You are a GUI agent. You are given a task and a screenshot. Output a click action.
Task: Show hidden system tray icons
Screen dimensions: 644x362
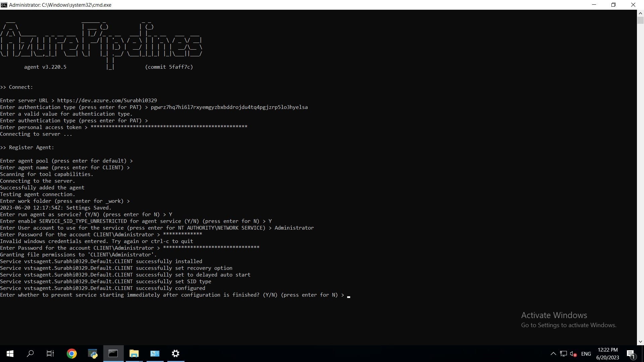553,354
